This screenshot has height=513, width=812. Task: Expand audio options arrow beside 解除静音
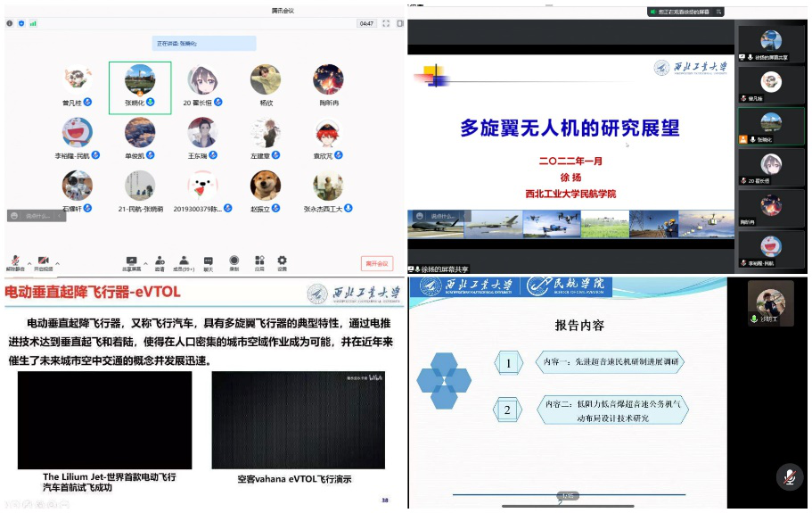point(29,264)
